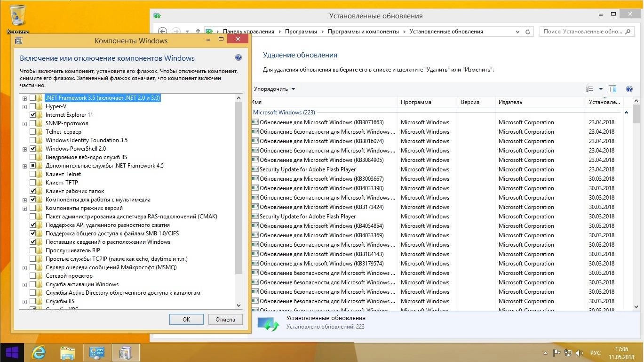Expand the Службы IIS node

click(24, 302)
